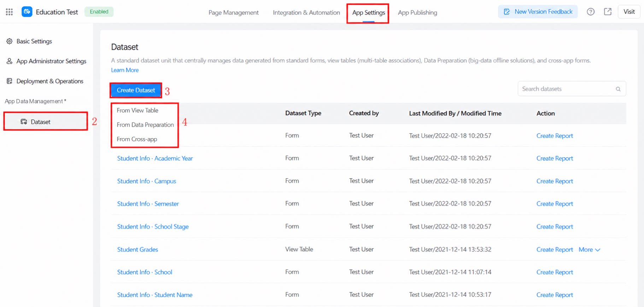The image size is (644, 307).
Task: Click the Basic Settings gear icon
Action: (10, 41)
